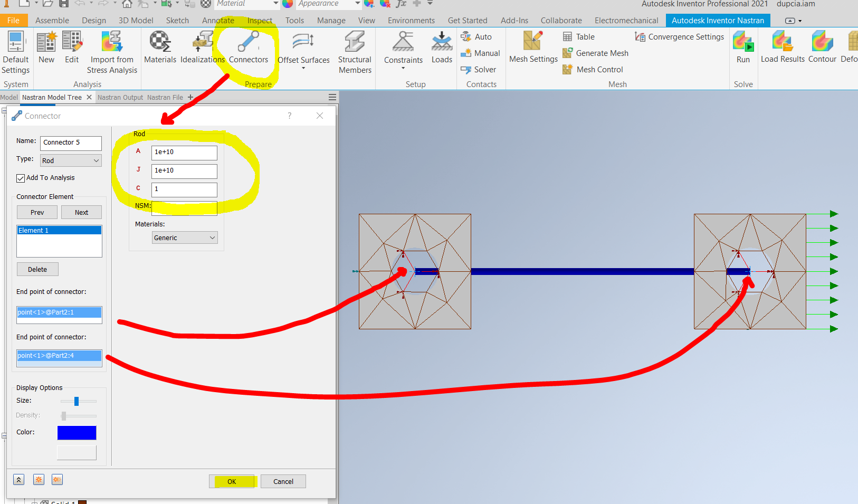Cancel the Connector dialog

coord(283,481)
